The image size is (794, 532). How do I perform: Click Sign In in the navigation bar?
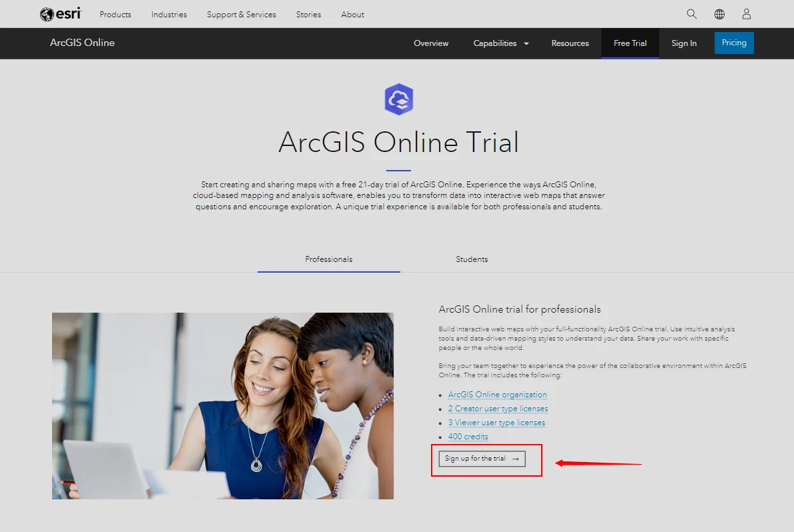click(x=684, y=43)
